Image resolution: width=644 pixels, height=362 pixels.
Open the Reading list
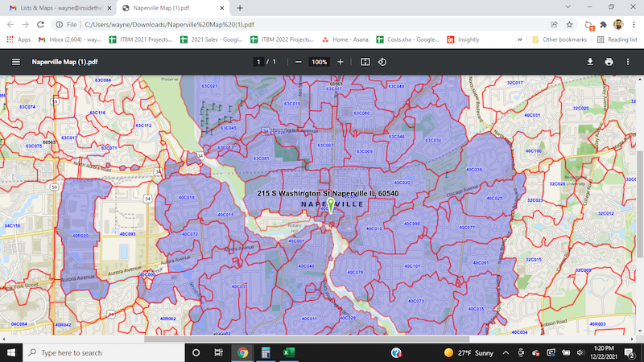pos(617,39)
